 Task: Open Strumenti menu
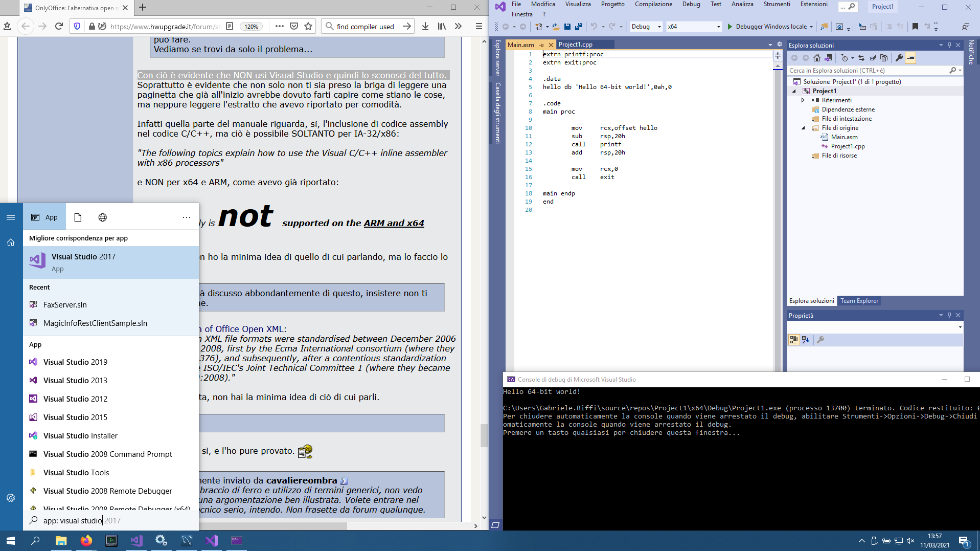click(x=777, y=4)
